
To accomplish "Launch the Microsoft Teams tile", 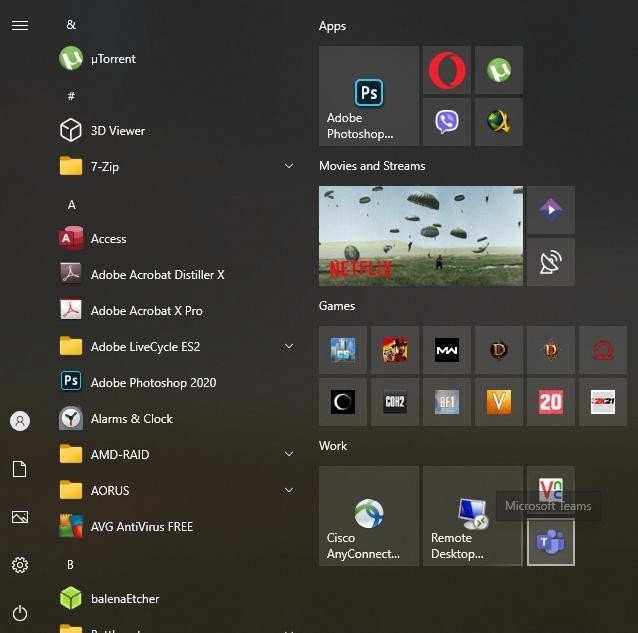I will pyautogui.click(x=551, y=542).
